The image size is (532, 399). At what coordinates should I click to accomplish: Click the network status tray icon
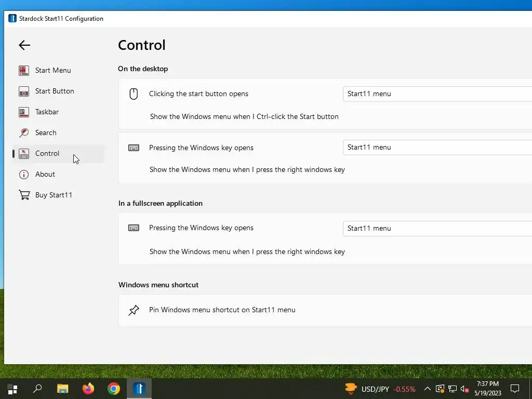(453, 389)
